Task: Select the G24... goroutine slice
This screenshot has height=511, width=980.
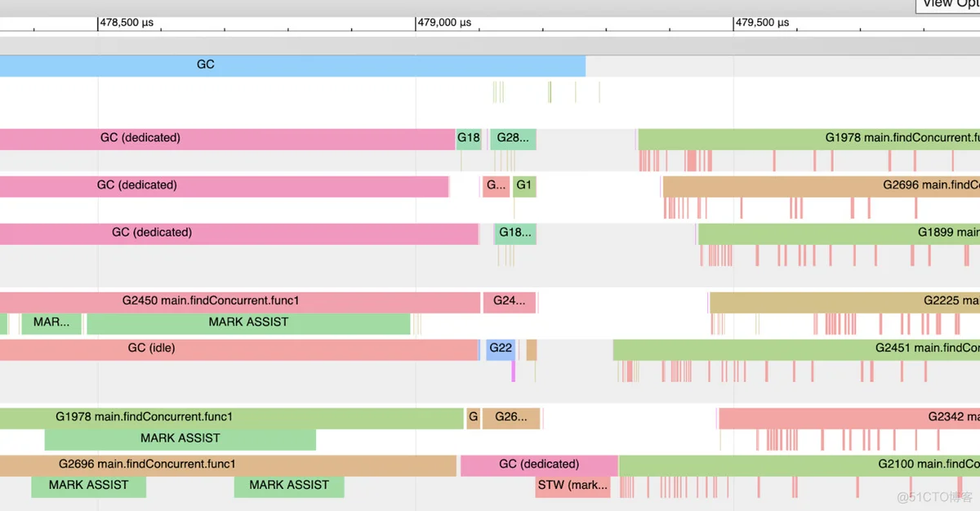Action: (x=510, y=301)
